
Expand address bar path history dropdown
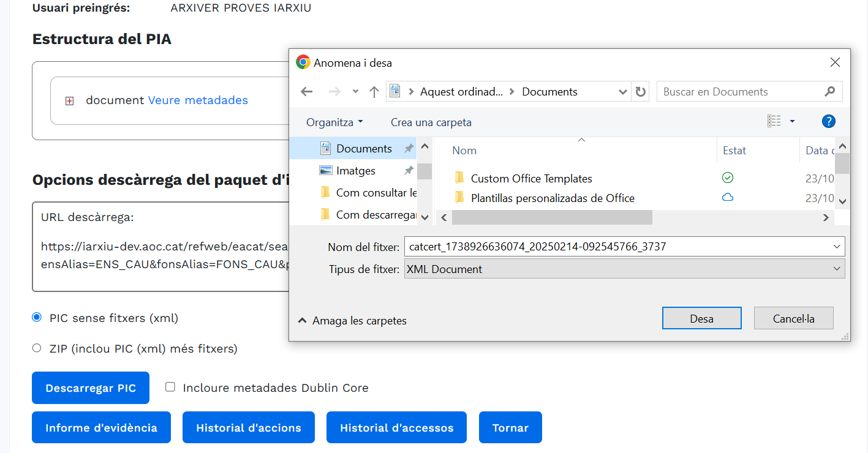(x=623, y=92)
